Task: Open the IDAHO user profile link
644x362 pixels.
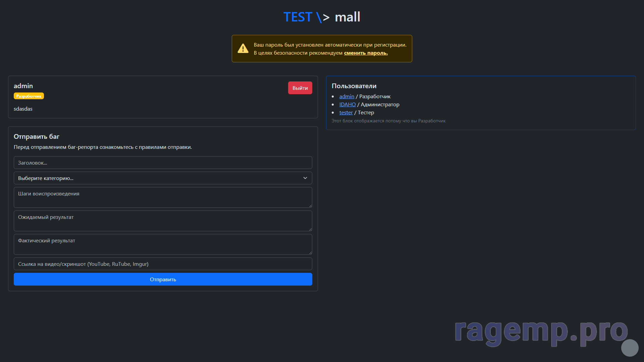Action: (x=347, y=105)
